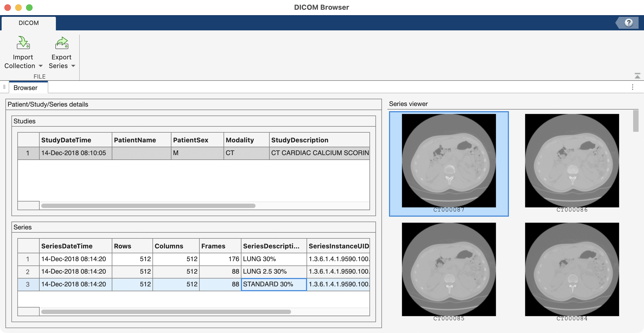Select the Browser tab
Viewport: 644px width, 333px height.
(x=25, y=87)
